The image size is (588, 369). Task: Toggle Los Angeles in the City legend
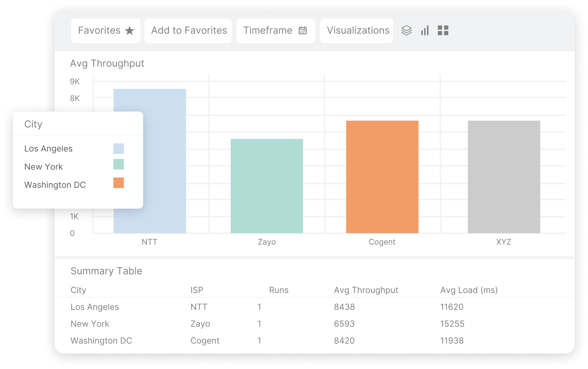(x=48, y=149)
